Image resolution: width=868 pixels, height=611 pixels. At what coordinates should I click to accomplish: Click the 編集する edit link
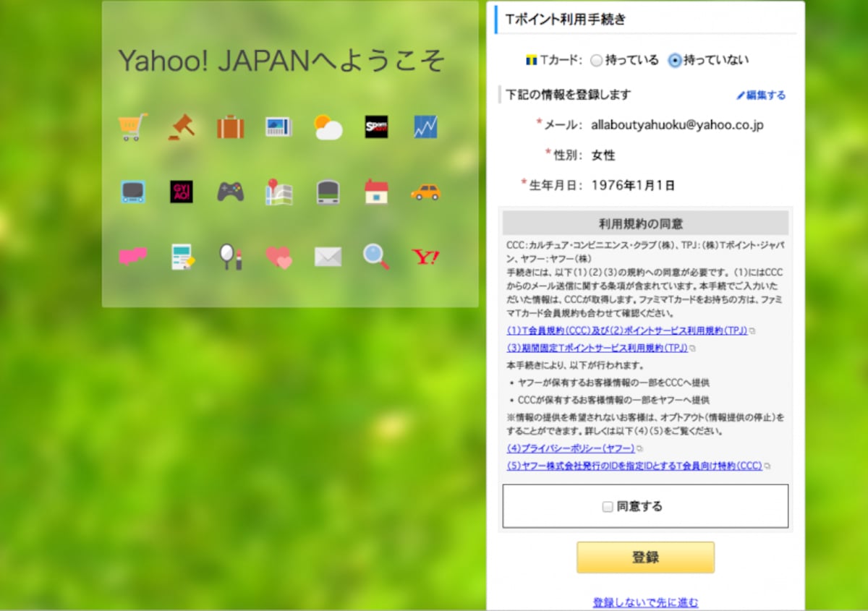point(761,95)
